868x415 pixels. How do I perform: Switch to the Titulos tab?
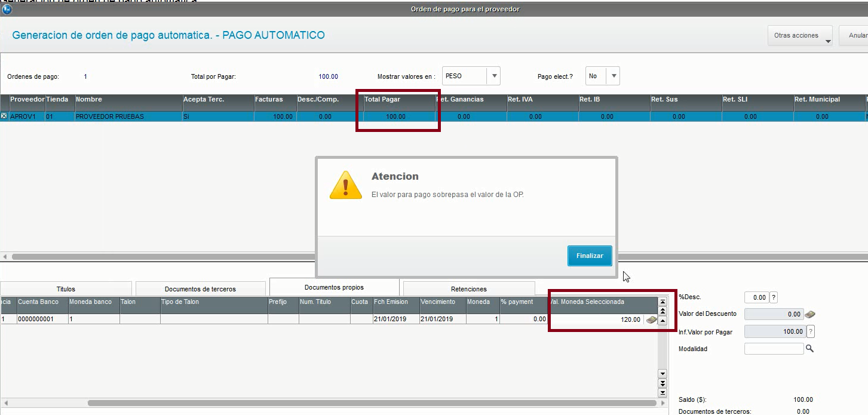66,289
